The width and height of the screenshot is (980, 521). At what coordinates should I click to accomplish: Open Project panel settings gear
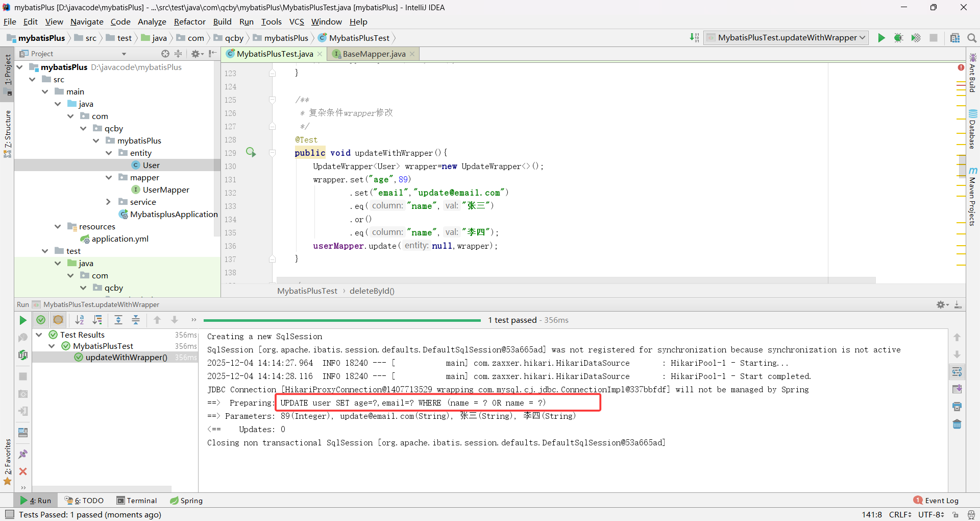point(197,54)
